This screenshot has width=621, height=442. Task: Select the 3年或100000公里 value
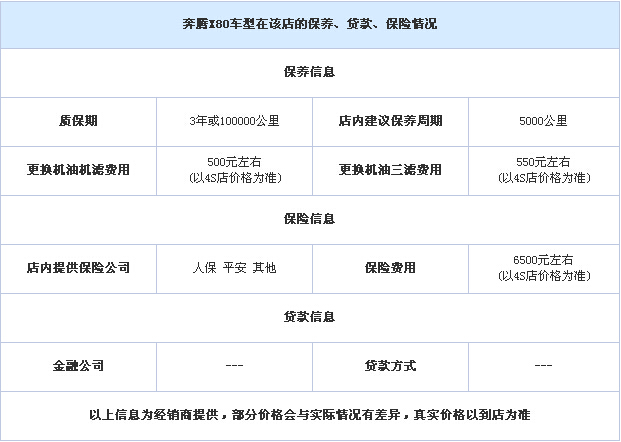234,121
